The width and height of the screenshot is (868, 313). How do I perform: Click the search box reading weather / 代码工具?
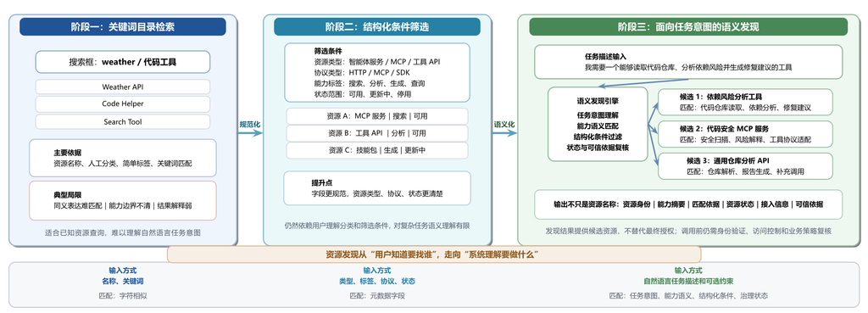coord(123,62)
